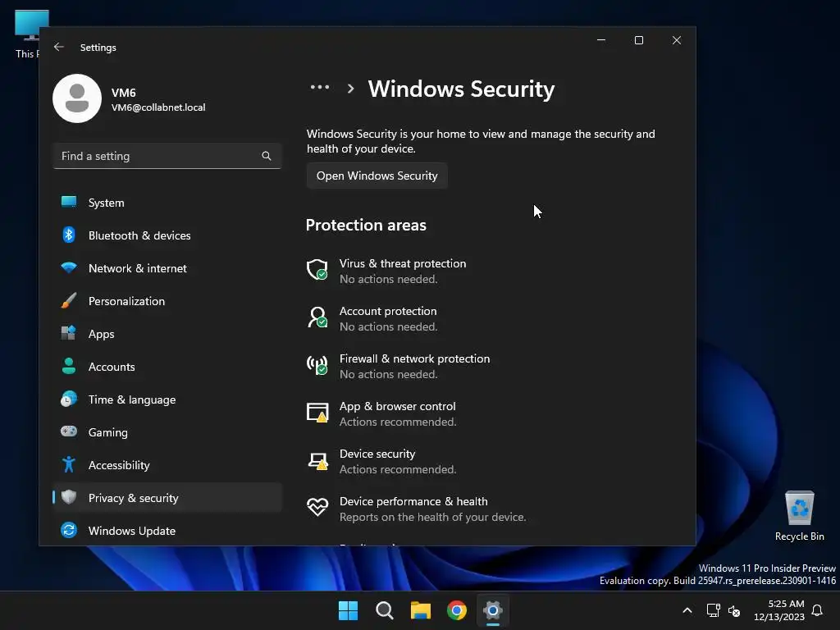This screenshot has width=840, height=630.
Task: Click the App & browser control window icon
Action: pos(317,413)
